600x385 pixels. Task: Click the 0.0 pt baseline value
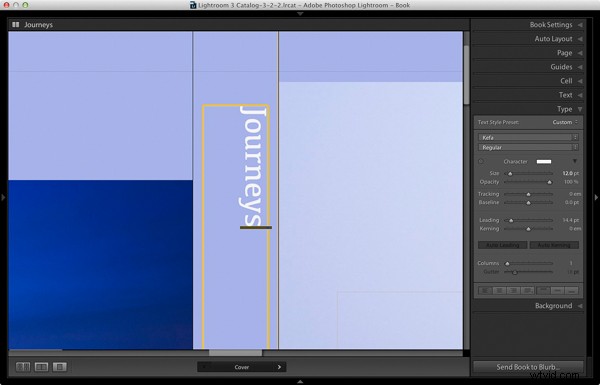tap(572, 202)
